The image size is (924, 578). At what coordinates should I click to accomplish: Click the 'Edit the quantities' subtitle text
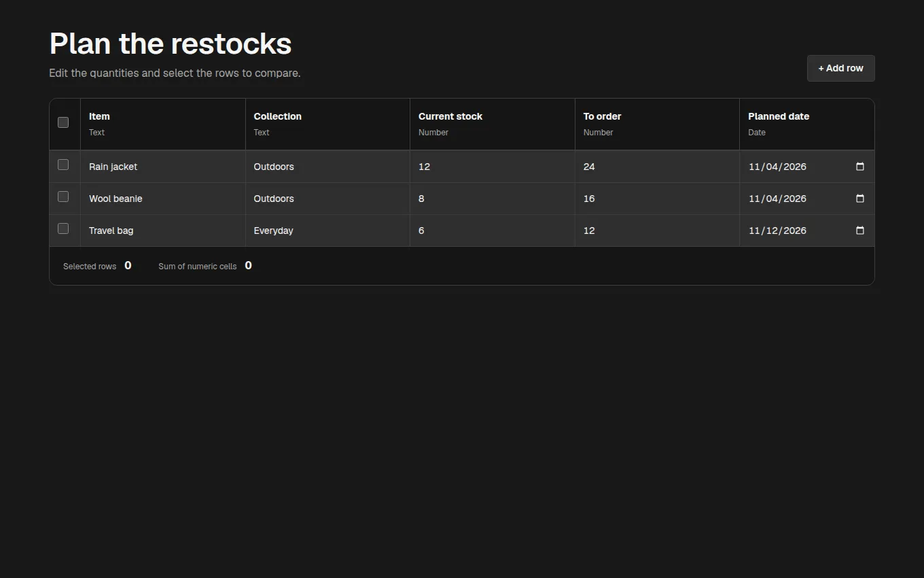175,73
